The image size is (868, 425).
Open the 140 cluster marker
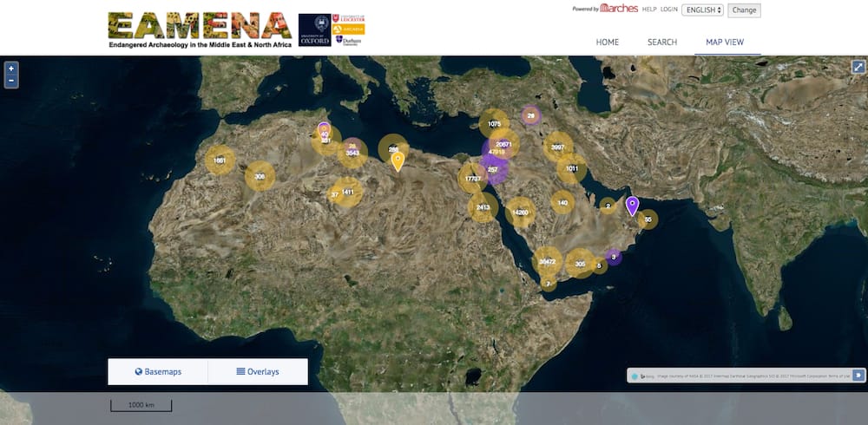(562, 203)
